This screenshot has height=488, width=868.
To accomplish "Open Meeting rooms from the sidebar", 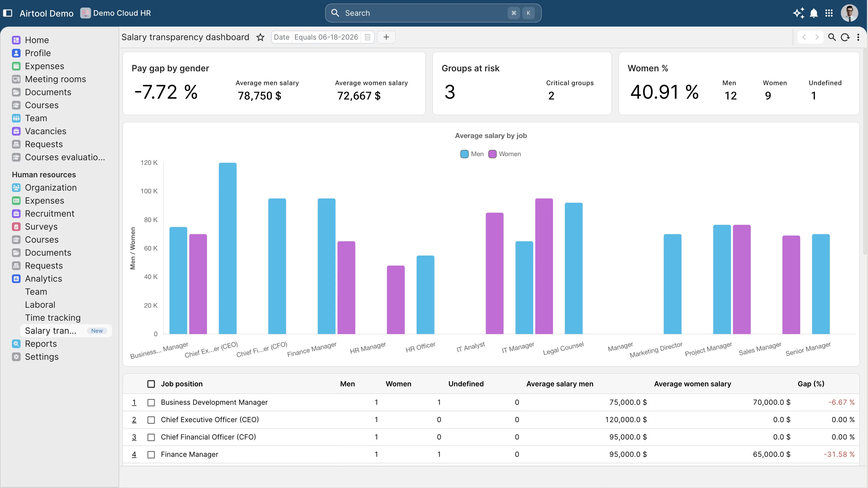I will coord(55,79).
